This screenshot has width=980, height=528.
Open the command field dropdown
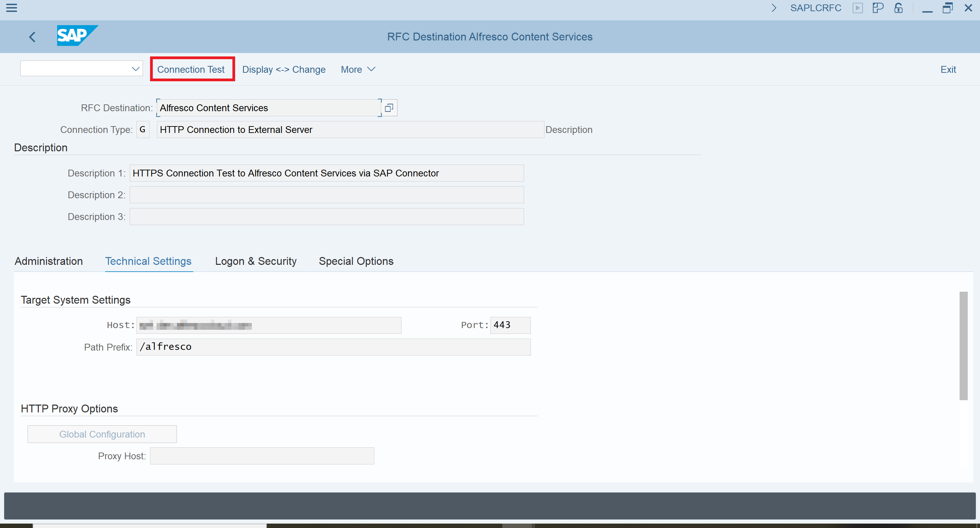[135, 69]
